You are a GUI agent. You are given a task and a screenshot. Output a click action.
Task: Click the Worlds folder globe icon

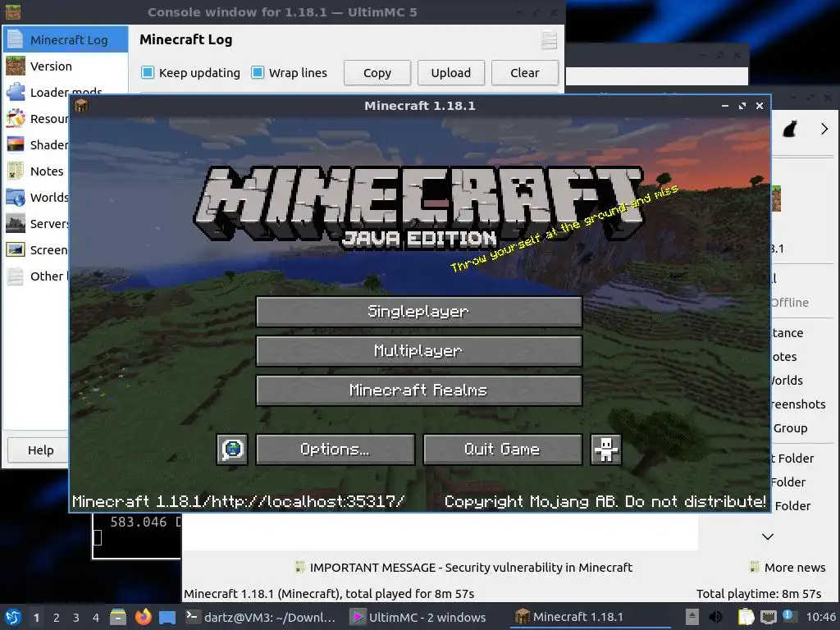pyautogui.click(x=16, y=197)
